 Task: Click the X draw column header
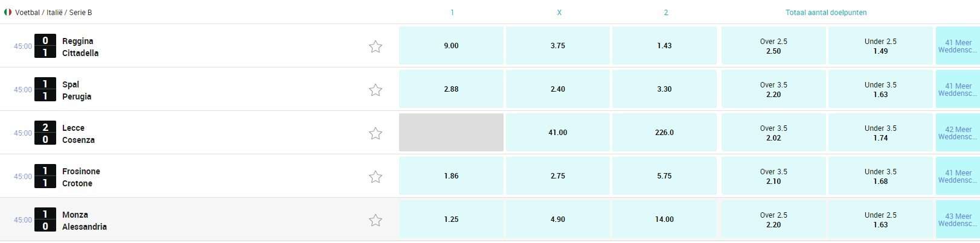tap(559, 12)
